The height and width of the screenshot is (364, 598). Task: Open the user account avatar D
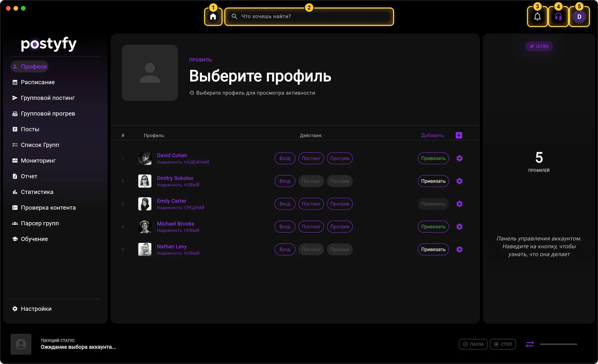pyautogui.click(x=579, y=17)
